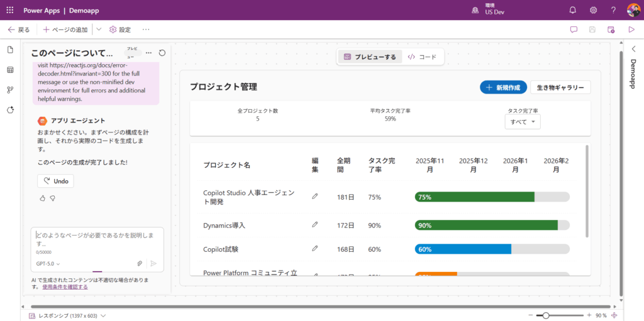Image resolution: width=644 pixels, height=321 pixels.
Task: Click the page description prompt input field
Action: 97,238
